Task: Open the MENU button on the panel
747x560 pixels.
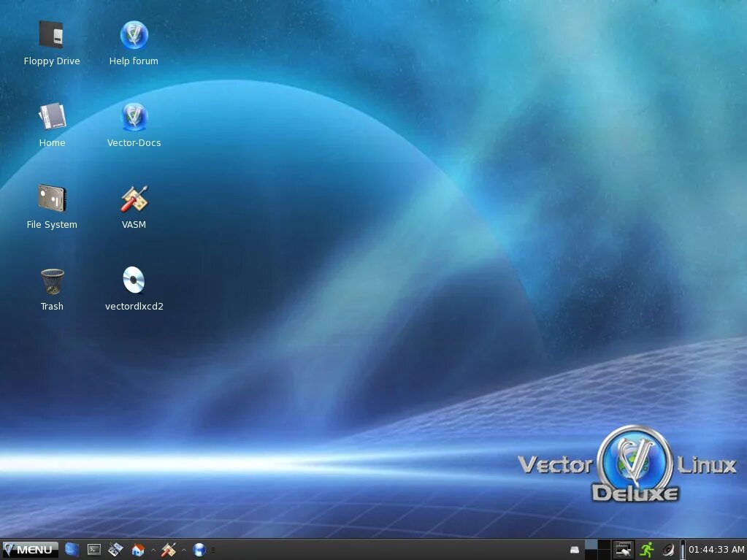Action: (x=30, y=550)
